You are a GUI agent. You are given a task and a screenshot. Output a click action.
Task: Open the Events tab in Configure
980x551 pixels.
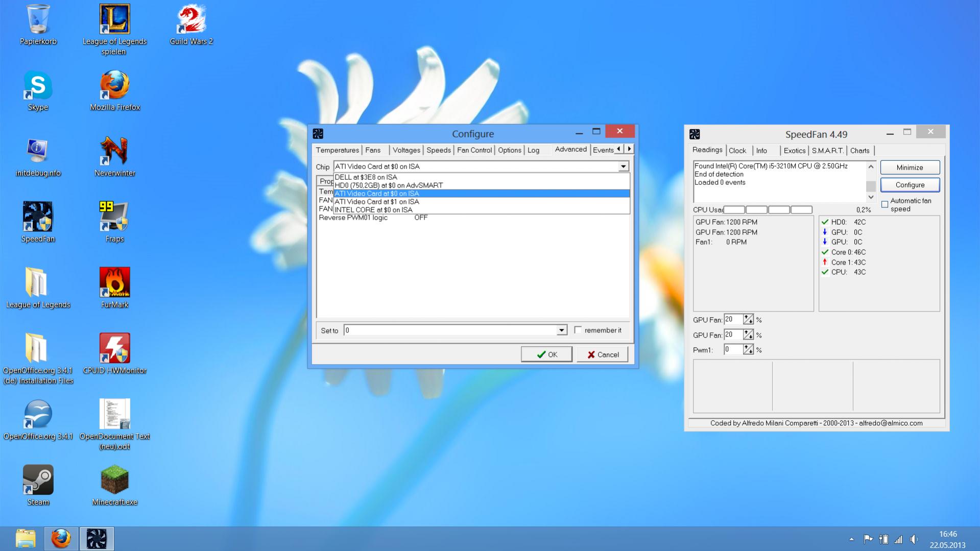point(603,150)
